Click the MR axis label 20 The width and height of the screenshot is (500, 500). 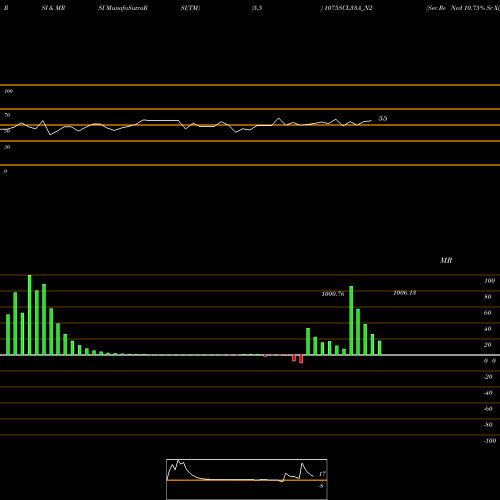[x=488, y=345]
